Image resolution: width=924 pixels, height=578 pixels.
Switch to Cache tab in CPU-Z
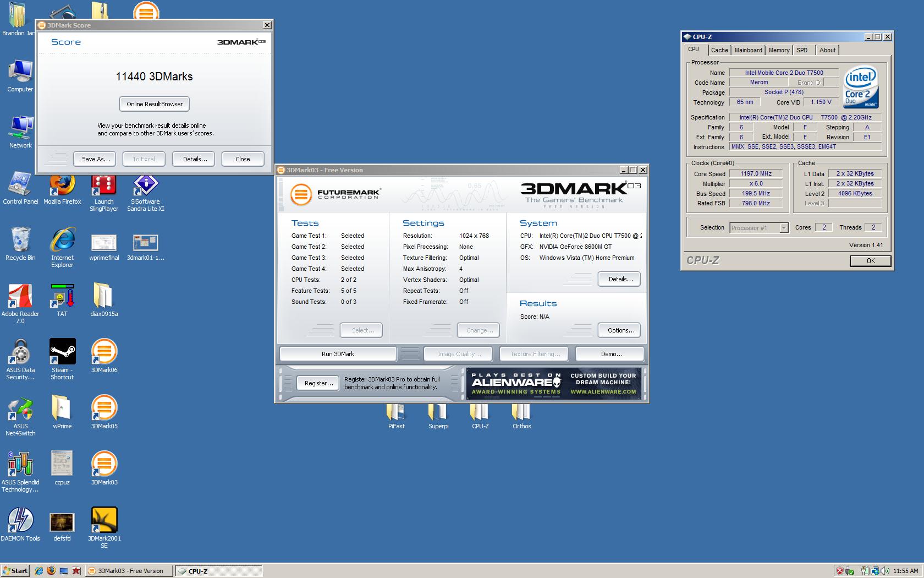[719, 50]
